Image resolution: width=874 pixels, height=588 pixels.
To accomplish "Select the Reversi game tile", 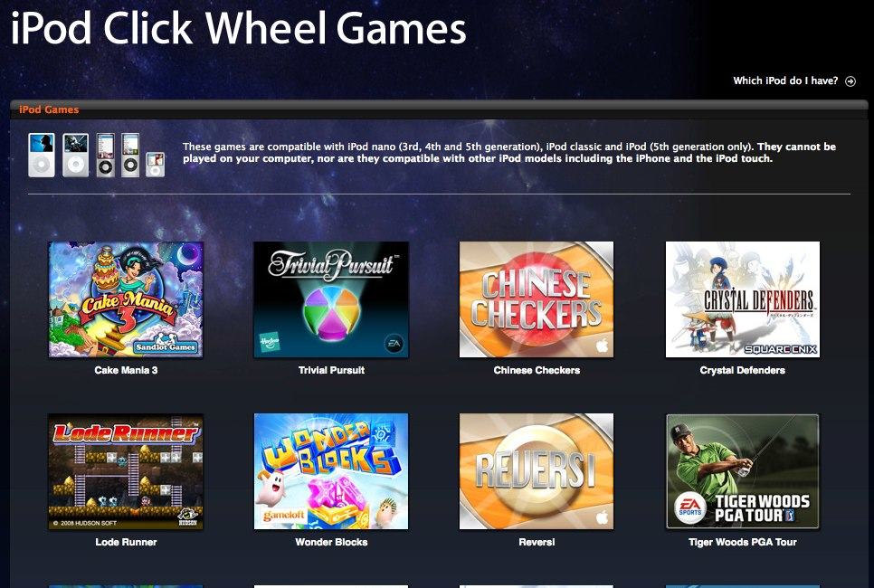I will [x=537, y=471].
